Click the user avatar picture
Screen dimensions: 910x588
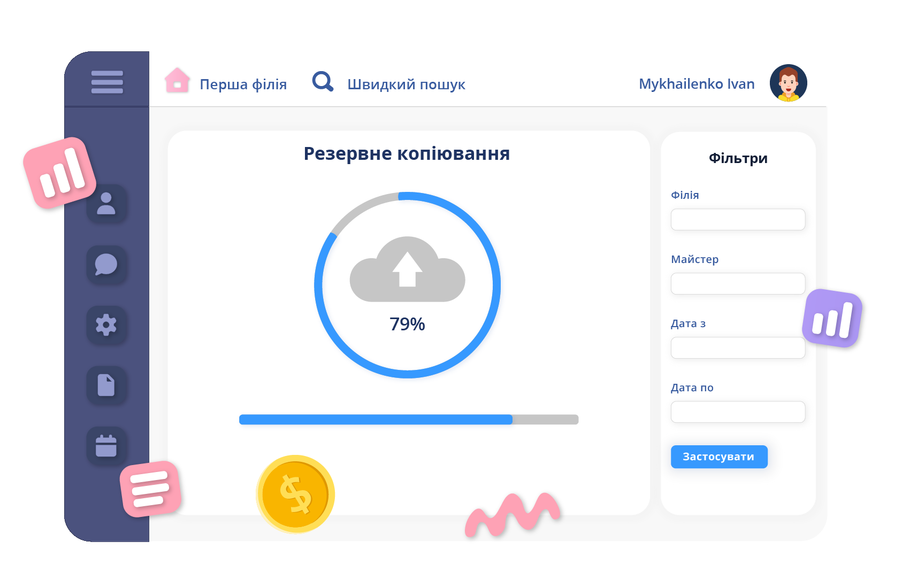[788, 83]
